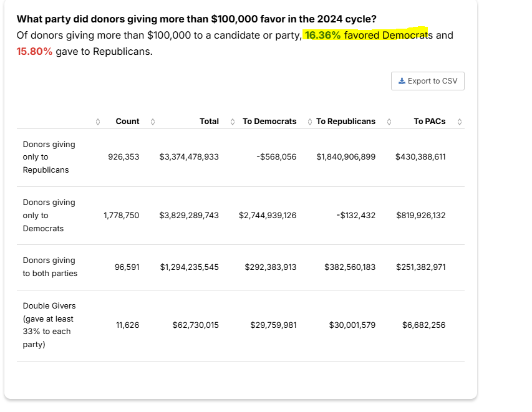Viewport: 532px width, 412px height.
Task: Click the 1,778,750 count cell
Action: pos(122,215)
